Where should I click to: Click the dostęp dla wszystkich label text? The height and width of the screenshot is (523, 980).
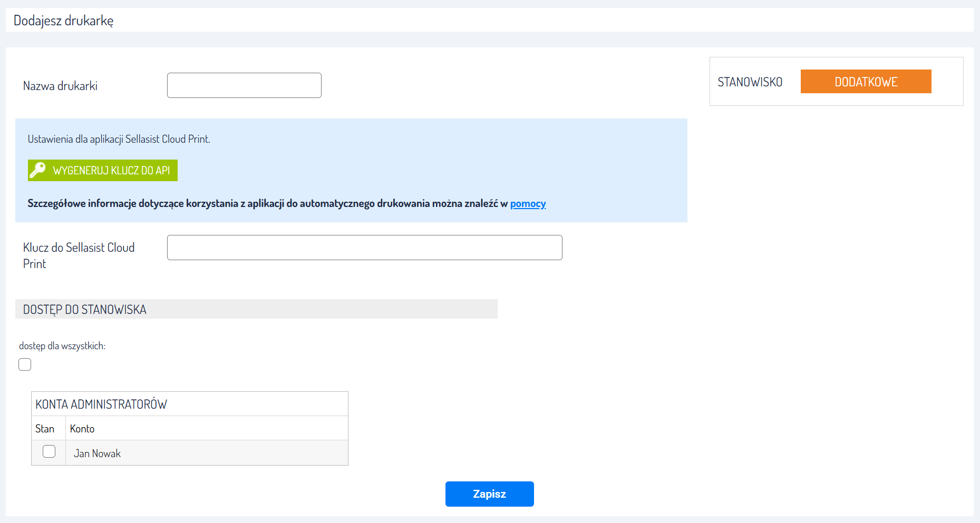click(x=62, y=346)
